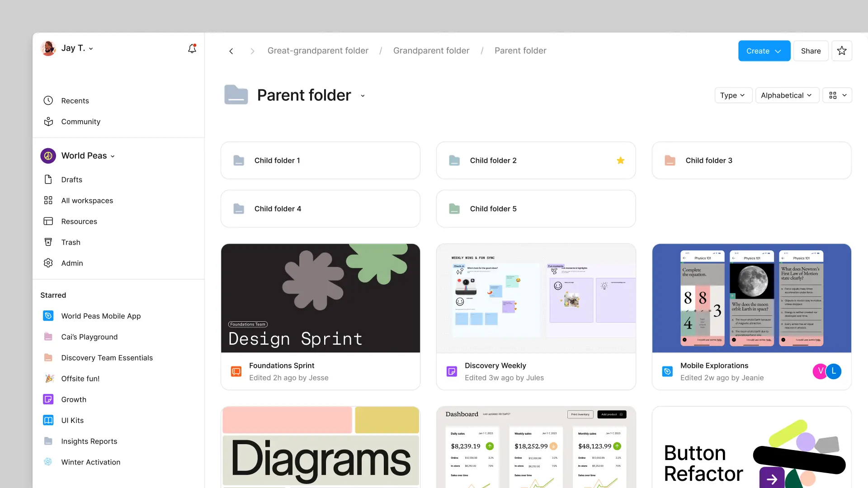Open the Button Refactor thumbnail
The height and width of the screenshot is (488, 868).
751,447
